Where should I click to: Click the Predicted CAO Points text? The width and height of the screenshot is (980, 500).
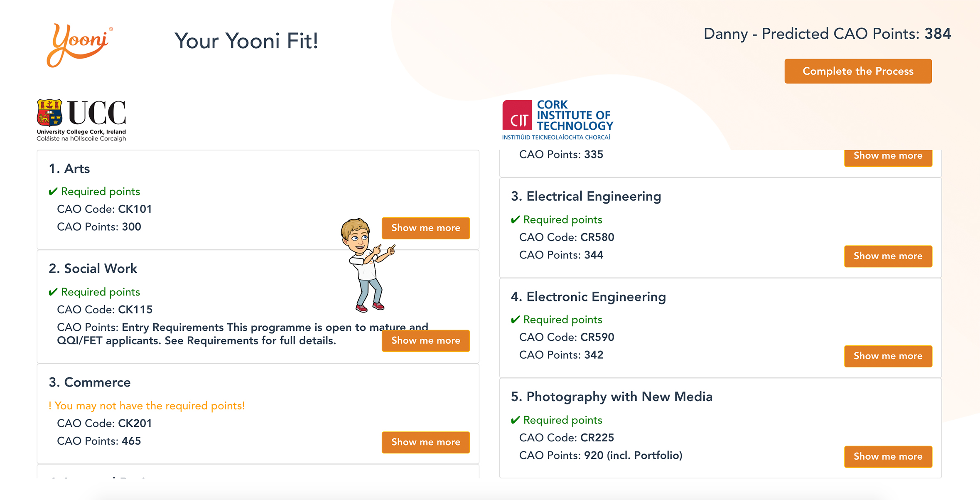[827, 34]
